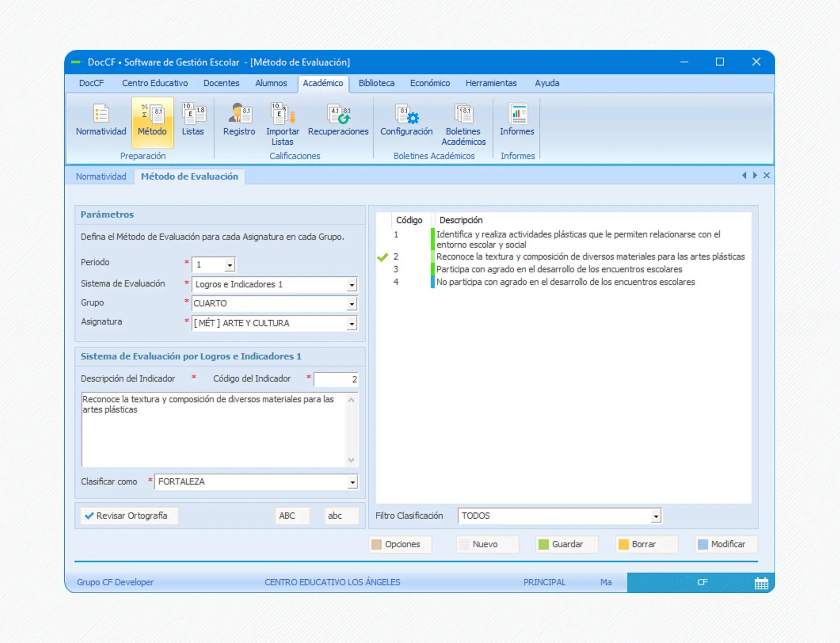Image resolution: width=840 pixels, height=643 pixels.
Task: Click the Guardar button
Action: [x=567, y=544]
